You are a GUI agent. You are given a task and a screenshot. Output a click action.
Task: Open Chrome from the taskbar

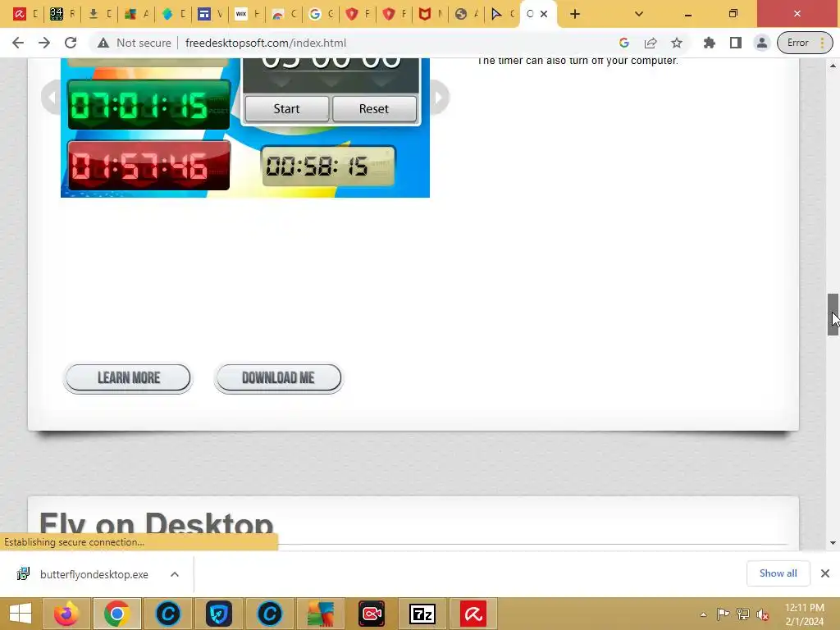coord(117,614)
